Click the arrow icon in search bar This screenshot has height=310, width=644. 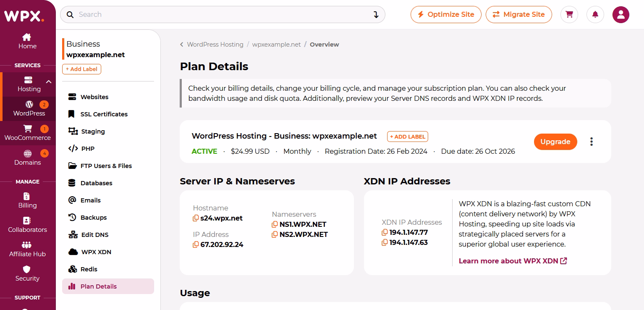(x=376, y=15)
